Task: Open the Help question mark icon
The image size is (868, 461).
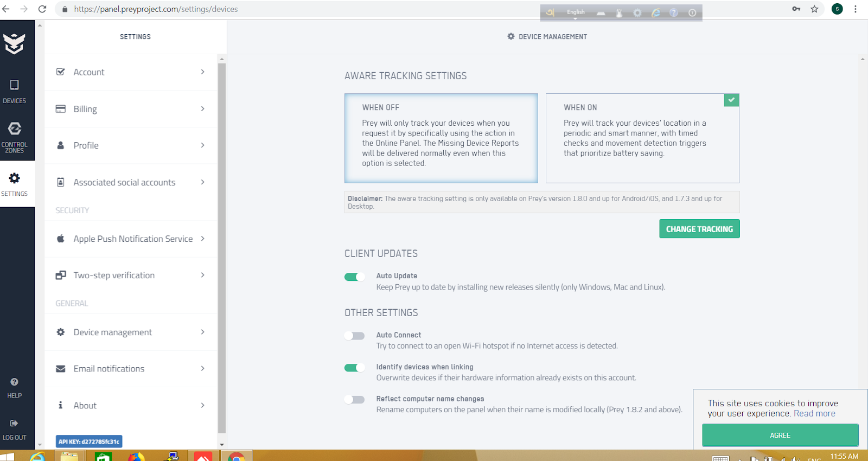Action: pos(14,382)
